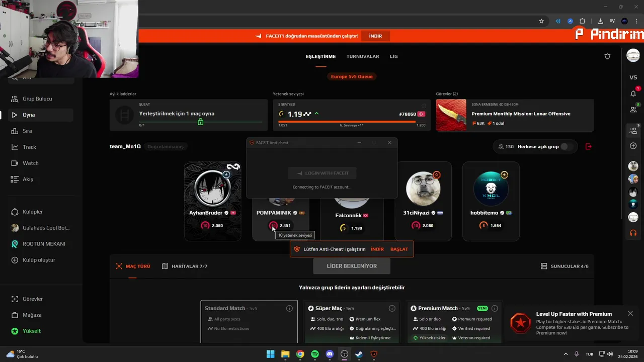The image size is (644, 362).
Task: Switch to the TURNUVALAR tab
Action: (363, 56)
